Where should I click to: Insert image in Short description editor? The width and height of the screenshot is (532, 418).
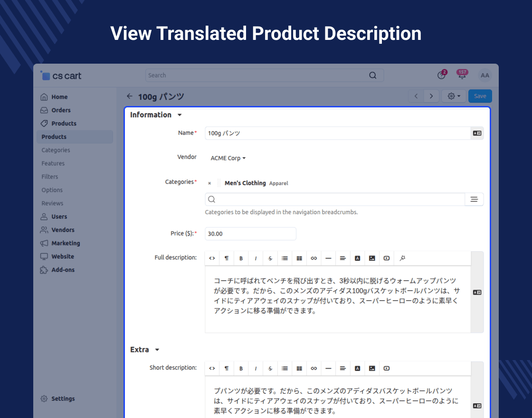coord(372,369)
